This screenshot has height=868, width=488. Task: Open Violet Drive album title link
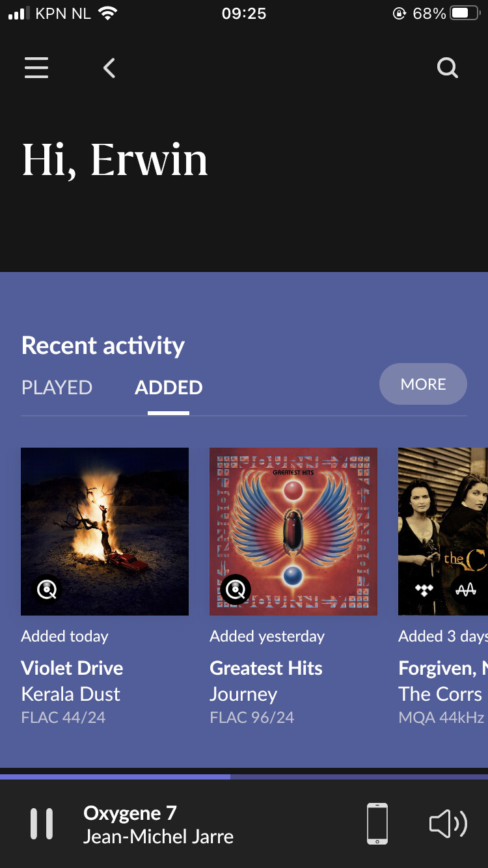72,668
